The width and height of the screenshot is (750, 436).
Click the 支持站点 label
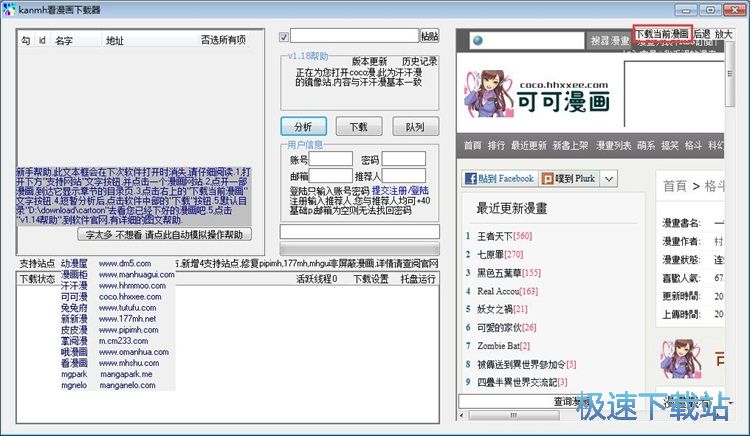coord(37,263)
